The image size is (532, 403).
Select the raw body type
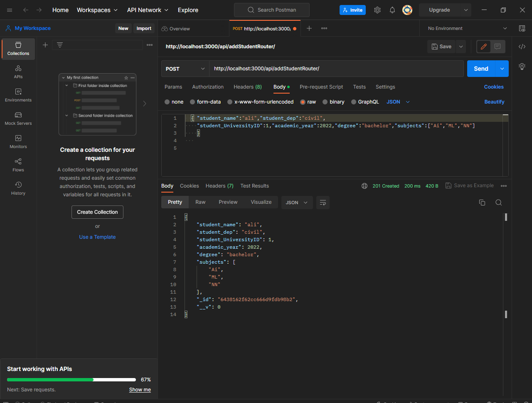(308, 102)
